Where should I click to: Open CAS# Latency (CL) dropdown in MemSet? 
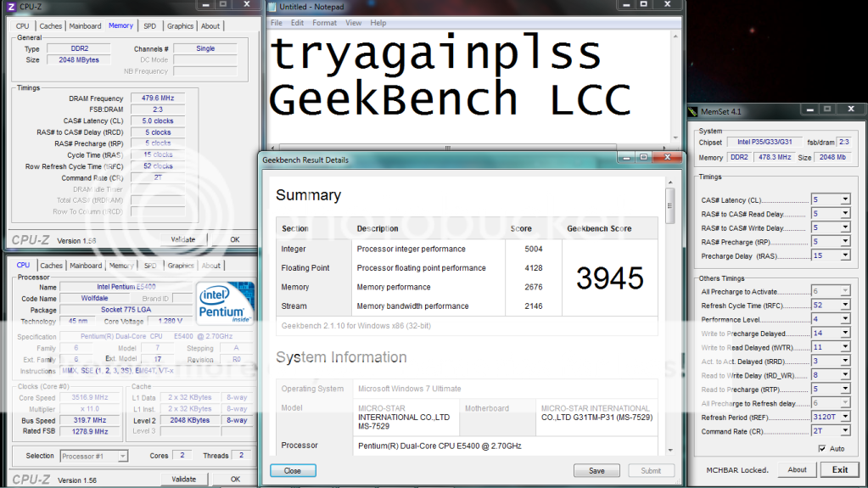[x=845, y=199]
